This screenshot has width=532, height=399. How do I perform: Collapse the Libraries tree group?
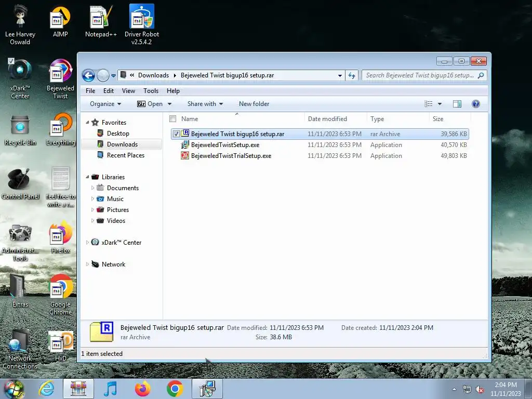pyautogui.click(x=87, y=177)
